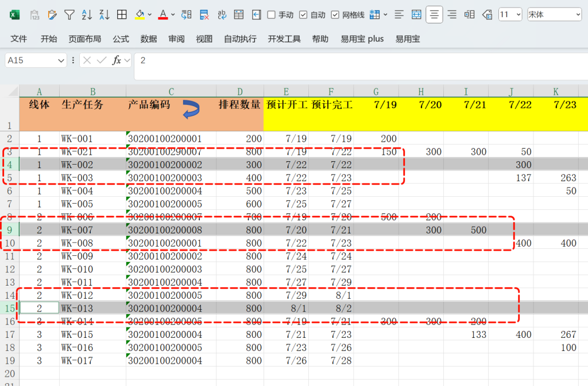This screenshot has width=588, height=386.
Task: Click the insert function fx button
Action: point(117,60)
